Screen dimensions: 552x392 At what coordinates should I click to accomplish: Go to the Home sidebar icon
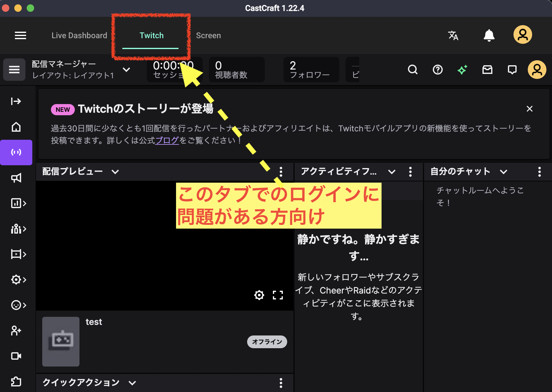click(16, 127)
